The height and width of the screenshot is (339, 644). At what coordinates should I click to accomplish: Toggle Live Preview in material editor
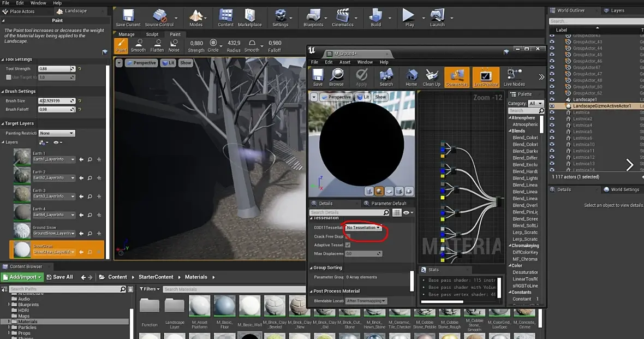(x=485, y=78)
